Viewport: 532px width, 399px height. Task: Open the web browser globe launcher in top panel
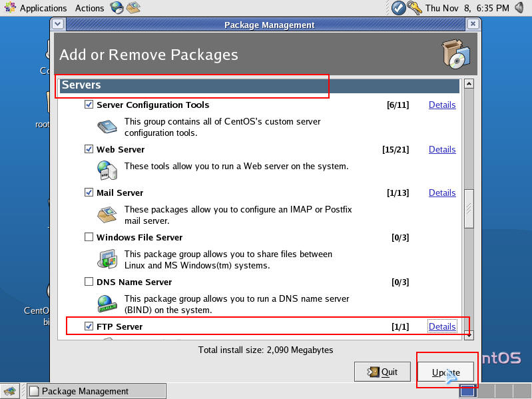[117, 7]
